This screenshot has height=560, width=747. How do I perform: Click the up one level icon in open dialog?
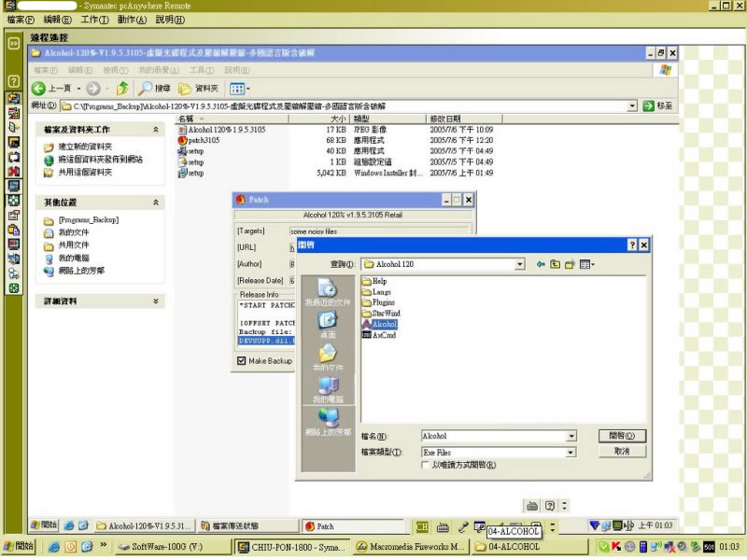coord(555,264)
